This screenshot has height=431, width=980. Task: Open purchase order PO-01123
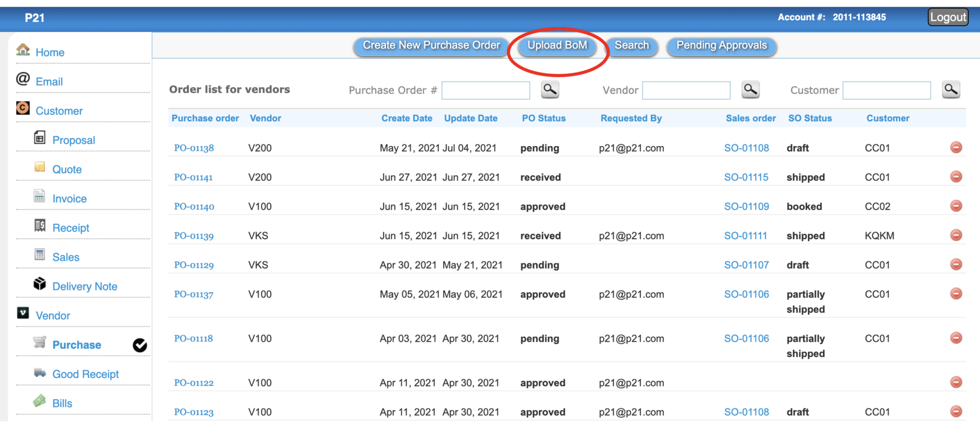pos(194,412)
